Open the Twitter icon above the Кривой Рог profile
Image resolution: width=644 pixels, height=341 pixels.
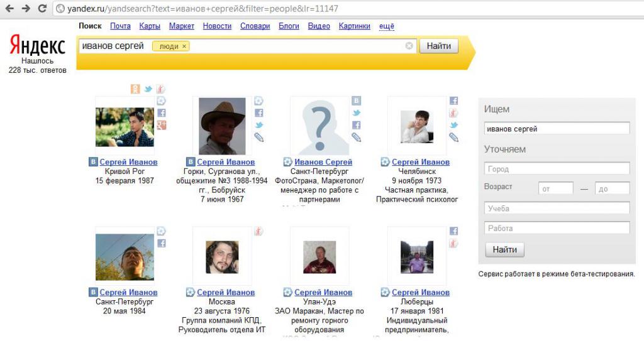click(148, 89)
